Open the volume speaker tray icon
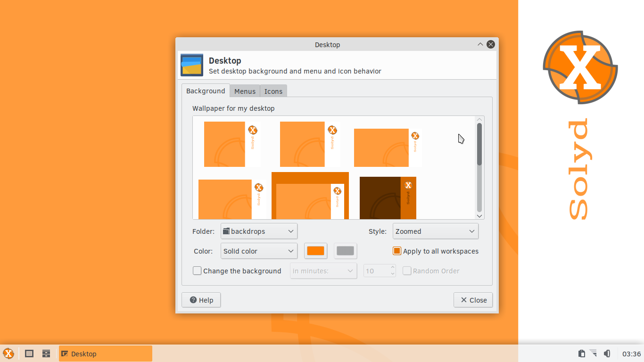The width and height of the screenshot is (644, 362). [607, 354]
